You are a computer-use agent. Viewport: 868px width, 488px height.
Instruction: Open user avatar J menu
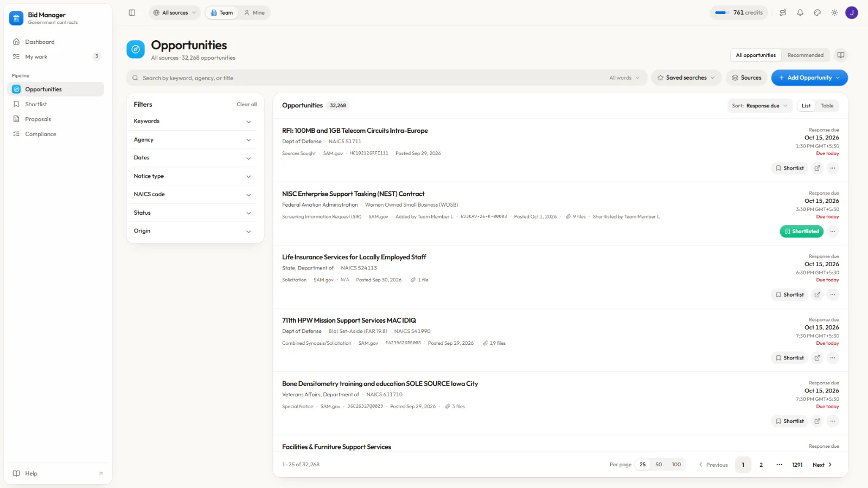852,12
